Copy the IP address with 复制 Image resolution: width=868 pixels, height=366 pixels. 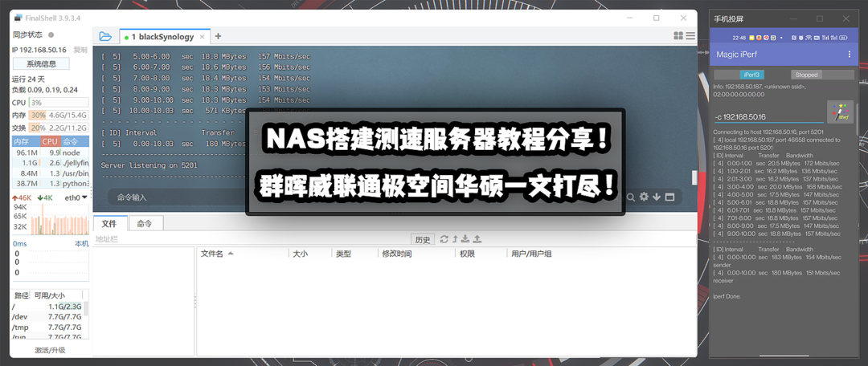[x=80, y=50]
